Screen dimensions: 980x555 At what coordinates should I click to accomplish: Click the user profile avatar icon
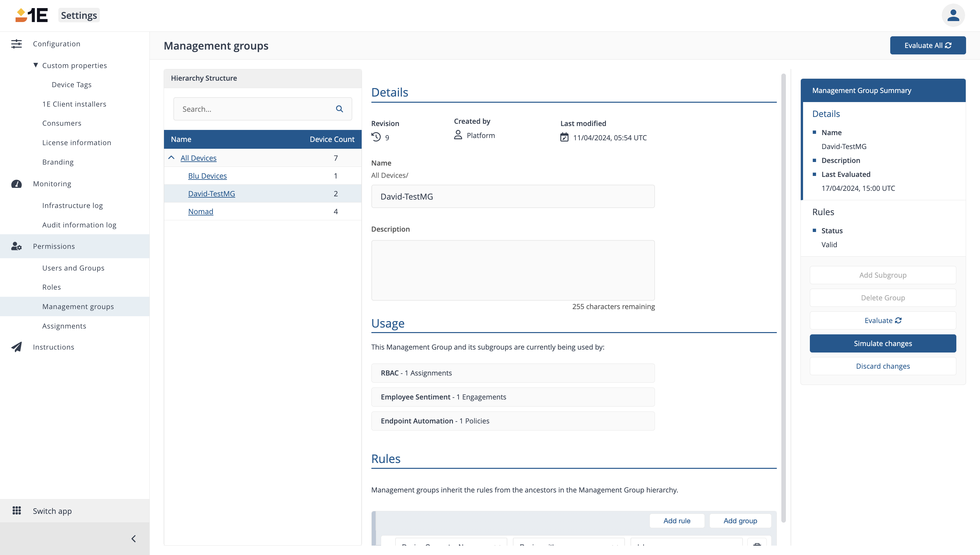click(x=953, y=16)
